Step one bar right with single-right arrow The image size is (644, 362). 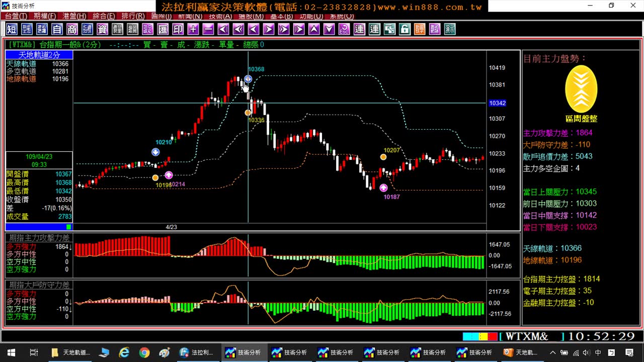point(268,29)
